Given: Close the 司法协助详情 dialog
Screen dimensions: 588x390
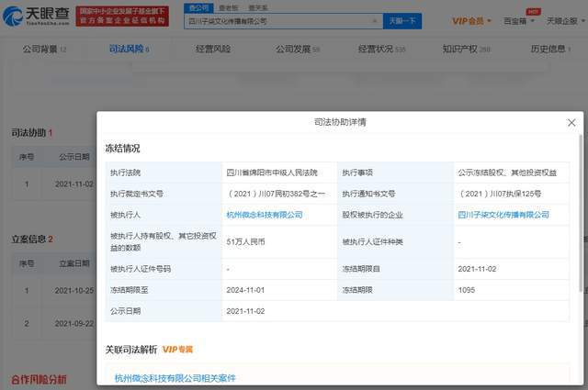Looking at the screenshot, I should [x=571, y=123].
